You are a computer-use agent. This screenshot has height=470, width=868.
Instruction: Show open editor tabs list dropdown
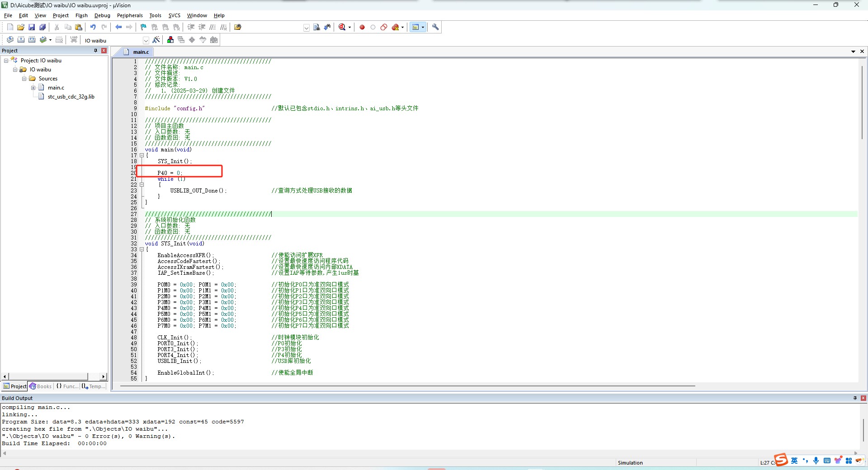pyautogui.click(x=853, y=52)
